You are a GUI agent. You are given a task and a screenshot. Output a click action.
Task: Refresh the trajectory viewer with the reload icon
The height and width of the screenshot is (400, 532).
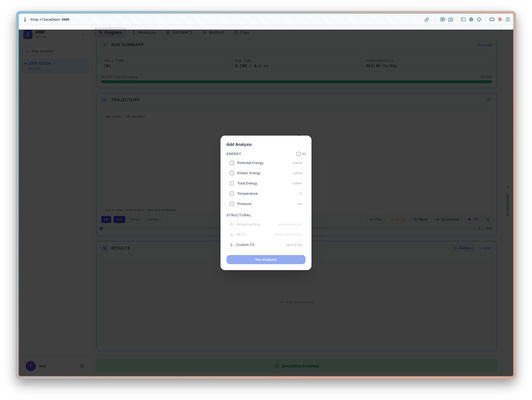pyautogui.click(x=489, y=100)
